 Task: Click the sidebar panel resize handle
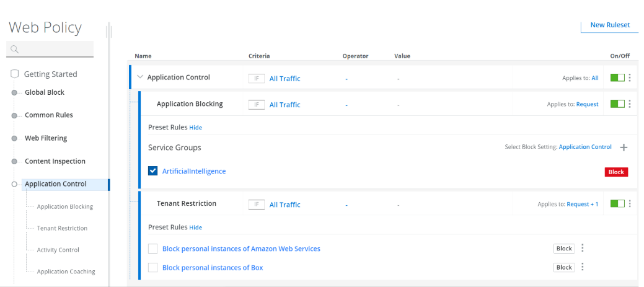coord(108,32)
